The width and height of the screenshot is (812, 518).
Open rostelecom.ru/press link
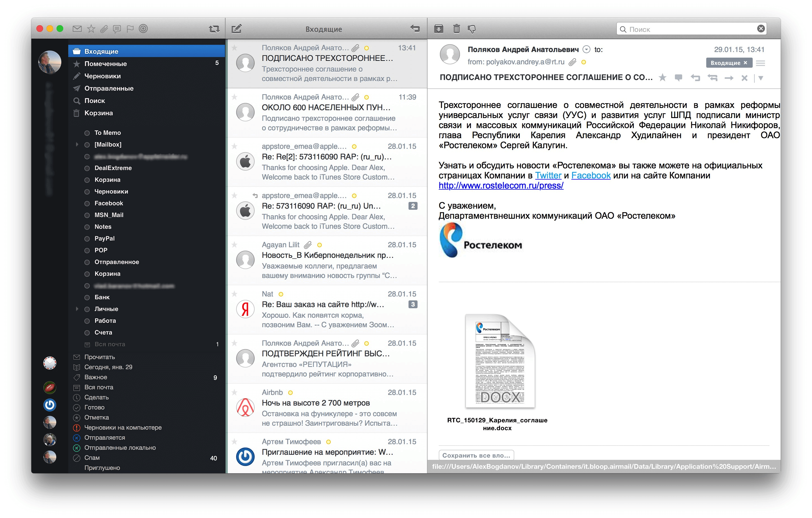click(501, 186)
